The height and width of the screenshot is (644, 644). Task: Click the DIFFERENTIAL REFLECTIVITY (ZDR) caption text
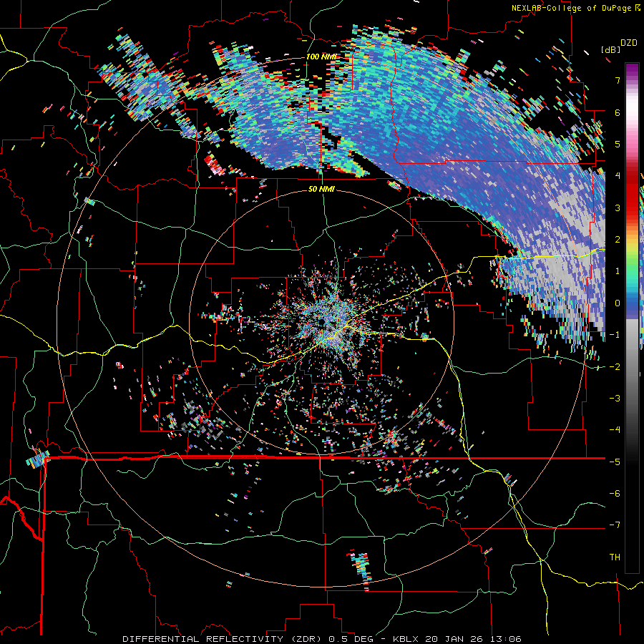(223, 639)
